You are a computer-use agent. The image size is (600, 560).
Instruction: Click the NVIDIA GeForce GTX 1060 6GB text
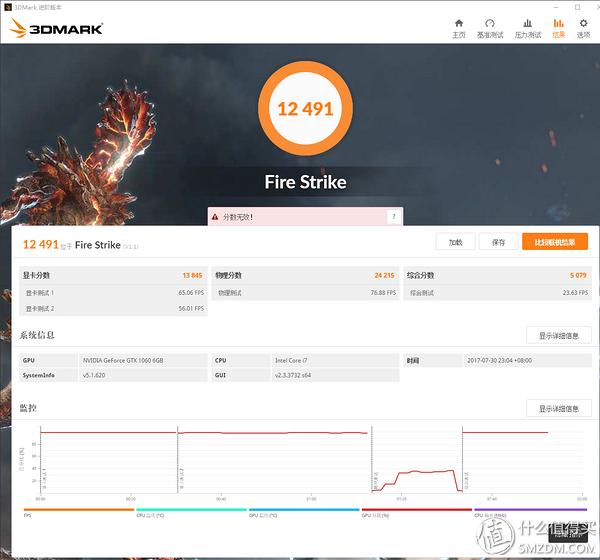click(123, 361)
